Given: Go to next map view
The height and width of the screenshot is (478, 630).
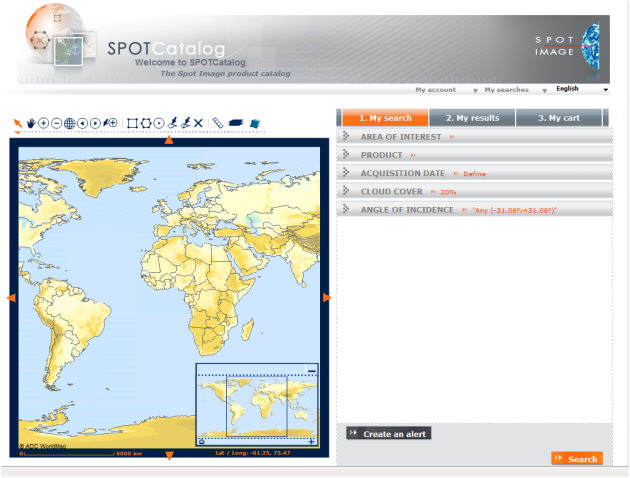Looking at the screenshot, I should pyautogui.click(x=95, y=123).
